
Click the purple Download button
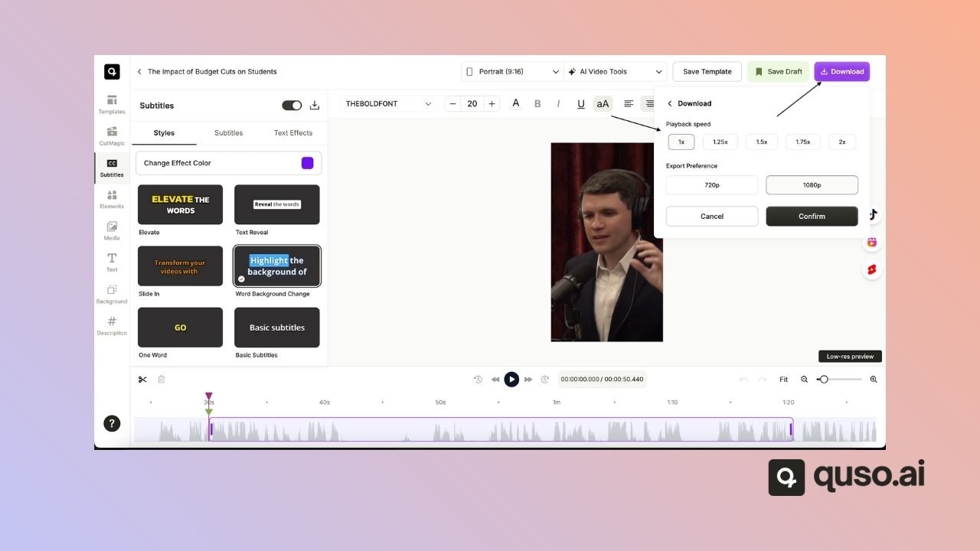coord(842,72)
